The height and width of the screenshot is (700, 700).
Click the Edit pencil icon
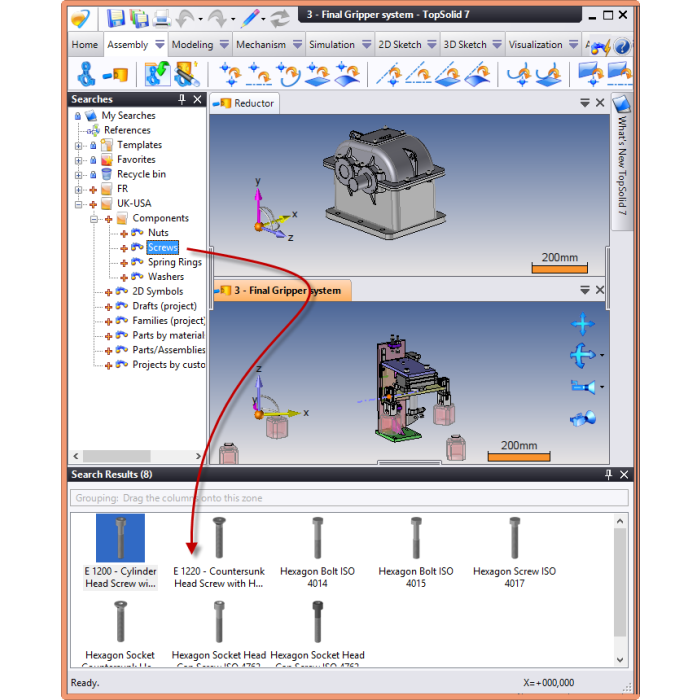250,19
